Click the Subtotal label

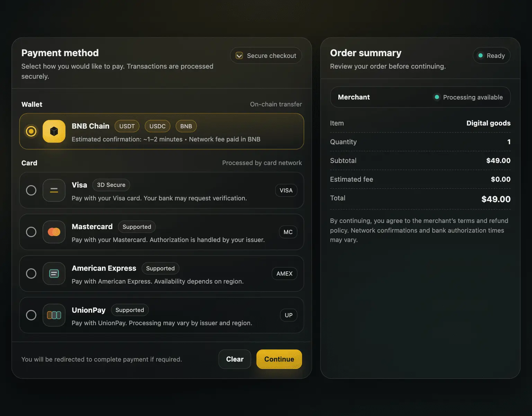point(343,161)
